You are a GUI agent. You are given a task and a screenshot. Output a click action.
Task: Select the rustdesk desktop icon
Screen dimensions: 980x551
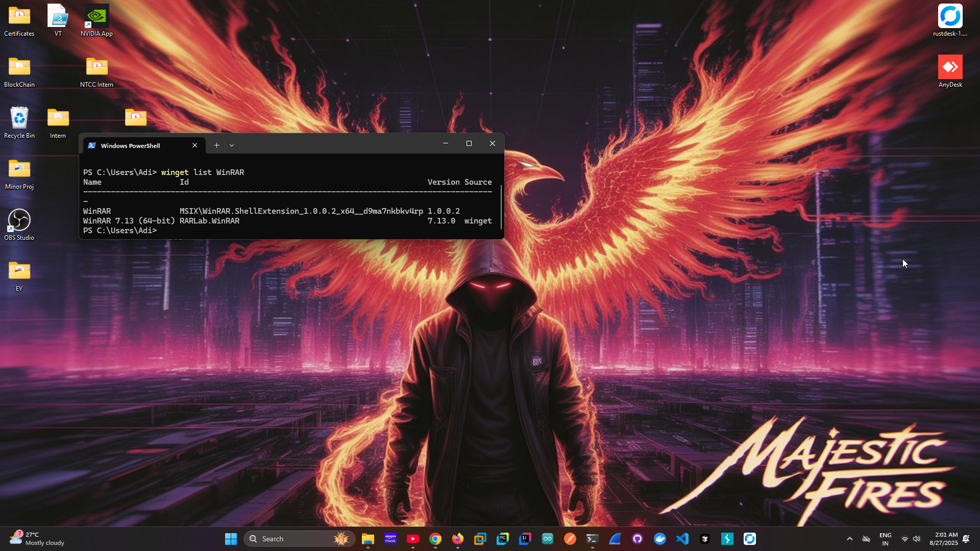(950, 21)
